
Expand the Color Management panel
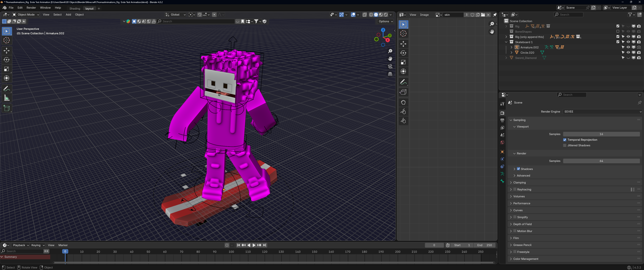pos(526,259)
